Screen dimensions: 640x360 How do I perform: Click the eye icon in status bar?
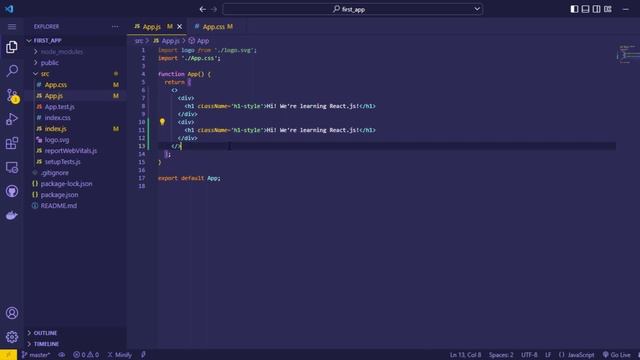coord(62,355)
